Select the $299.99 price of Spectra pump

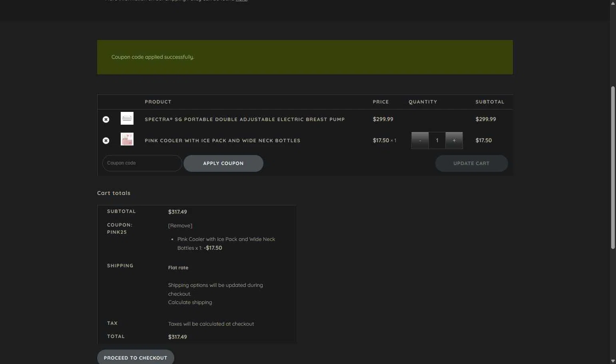pyautogui.click(x=383, y=119)
